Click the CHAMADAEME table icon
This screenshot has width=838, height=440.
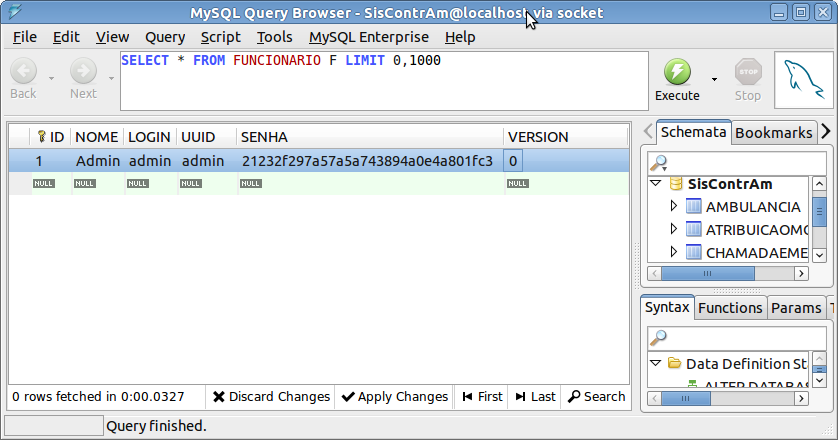pyautogui.click(x=693, y=252)
